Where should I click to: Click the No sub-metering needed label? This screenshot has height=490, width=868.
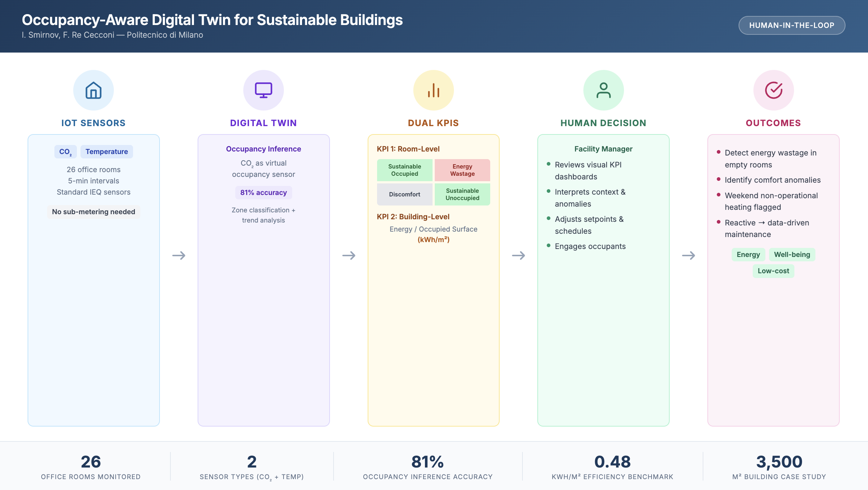point(94,212)
